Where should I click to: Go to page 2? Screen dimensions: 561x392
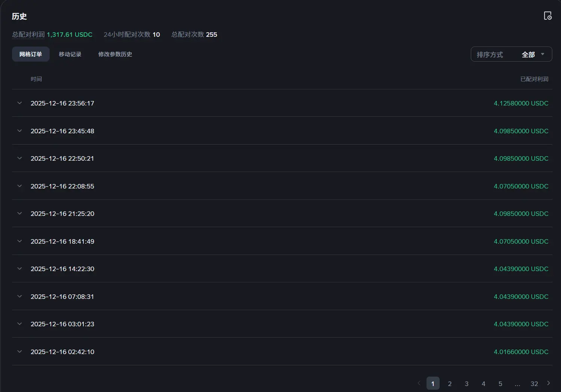pyautogui.click(x=449, y=383)
